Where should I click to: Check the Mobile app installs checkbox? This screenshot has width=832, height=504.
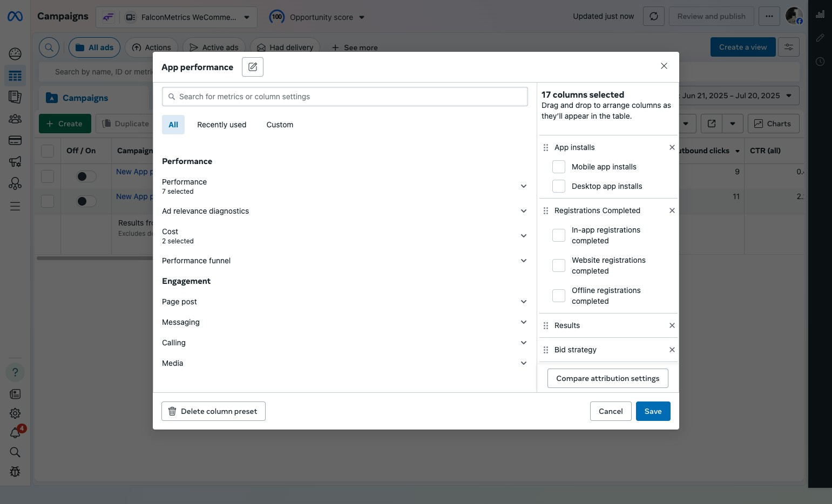pyautogui.click(x=559, y=167)
